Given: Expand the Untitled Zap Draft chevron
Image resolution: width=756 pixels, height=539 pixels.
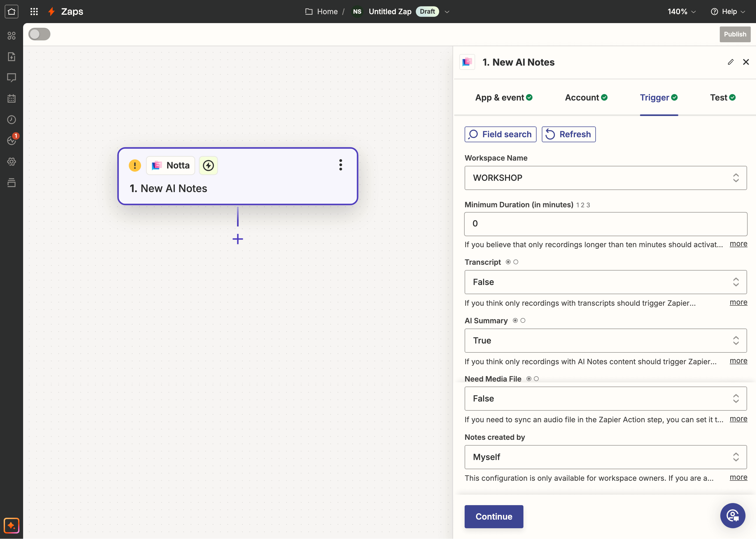Looking at the screenshot, I should [447, 12].
